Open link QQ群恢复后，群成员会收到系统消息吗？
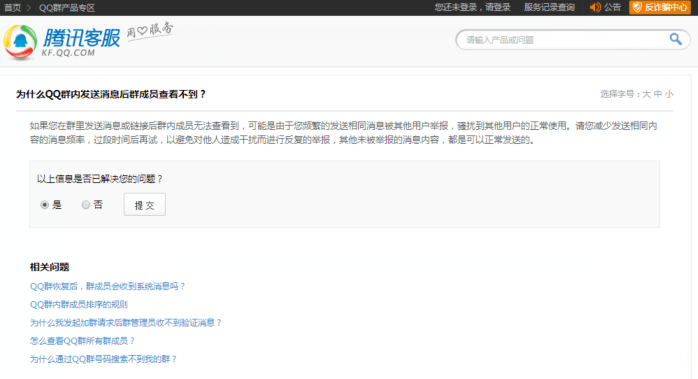Screen dimensions: 698x379 (107, 286)
